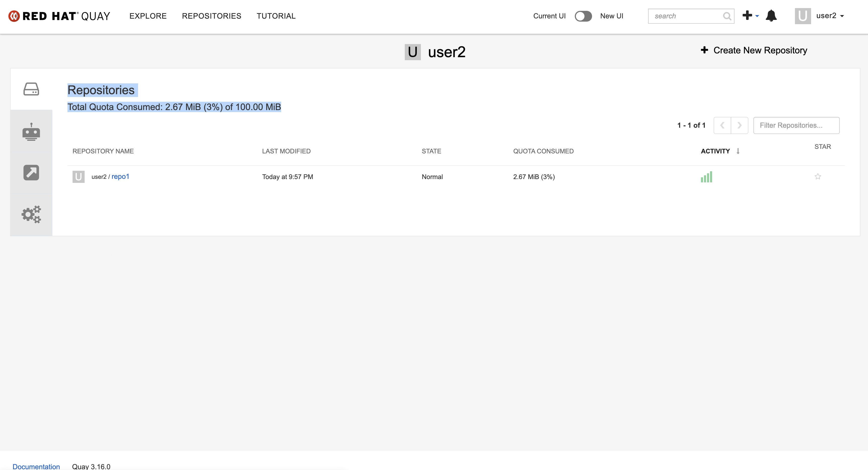Expand the plus create-new dropdown
This screenshot has width=868, height=470.
pos(750,16)
